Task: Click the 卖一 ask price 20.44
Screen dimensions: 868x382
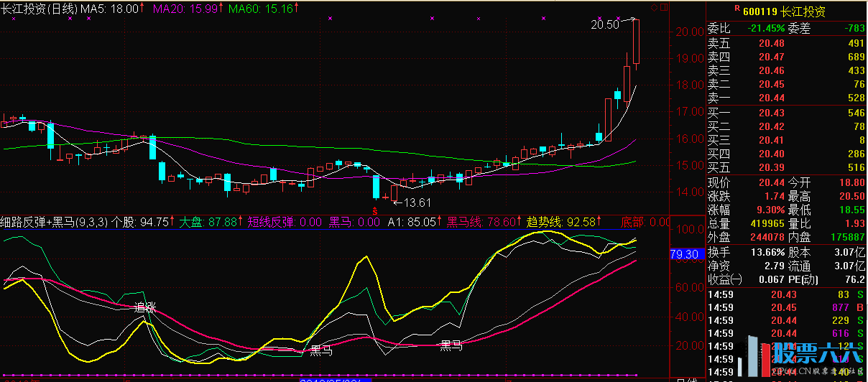Action: pos(770,98)
